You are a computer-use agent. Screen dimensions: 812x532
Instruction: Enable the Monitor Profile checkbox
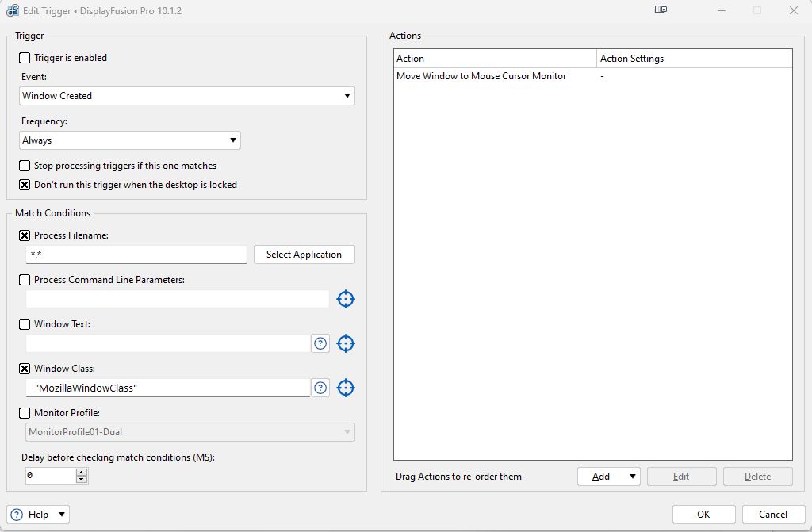25,413
